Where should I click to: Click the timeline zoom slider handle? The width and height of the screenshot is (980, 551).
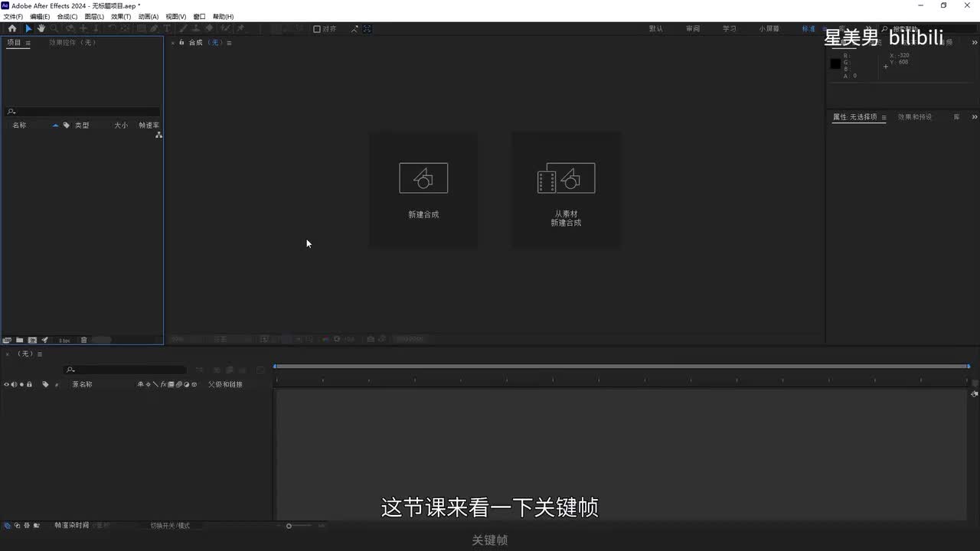tap(289, 526)
